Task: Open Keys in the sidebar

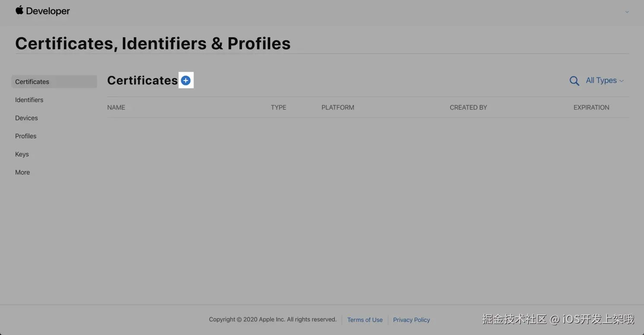Action: tap(22, 154)
